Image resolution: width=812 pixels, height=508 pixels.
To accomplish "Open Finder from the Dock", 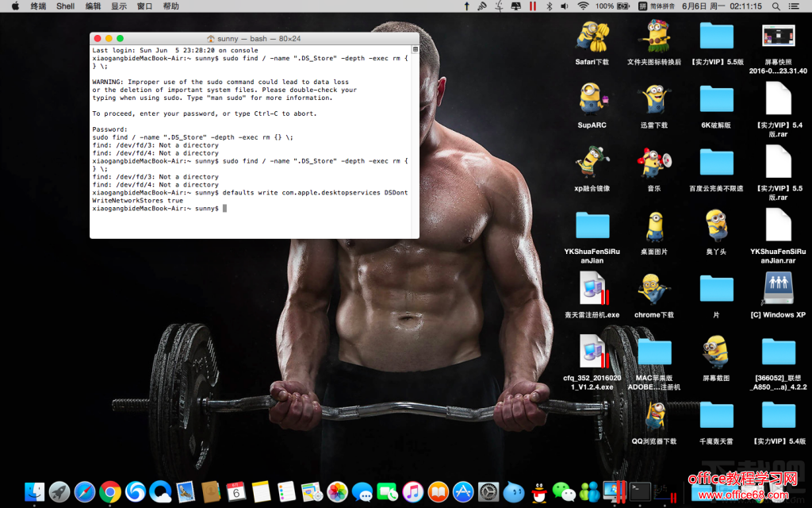I will point(34,491).
